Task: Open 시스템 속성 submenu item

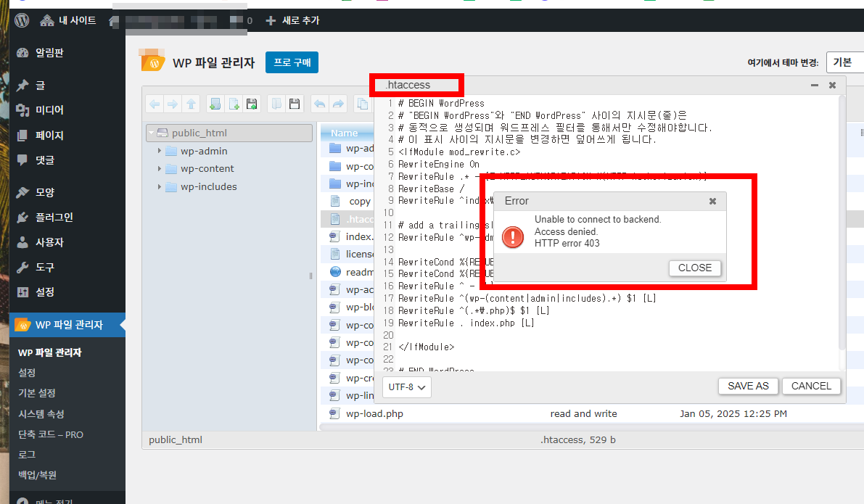Action: [41, 413]
